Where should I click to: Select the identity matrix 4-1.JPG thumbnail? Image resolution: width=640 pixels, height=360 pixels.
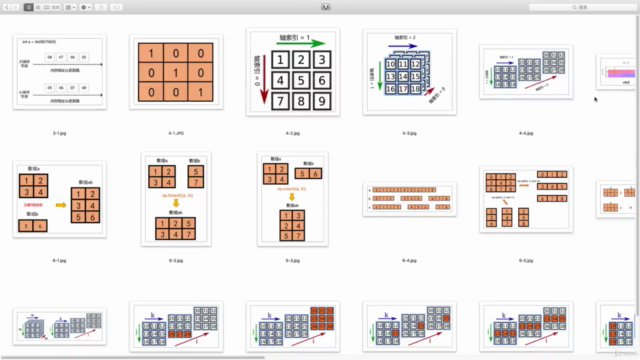[176, 72]
